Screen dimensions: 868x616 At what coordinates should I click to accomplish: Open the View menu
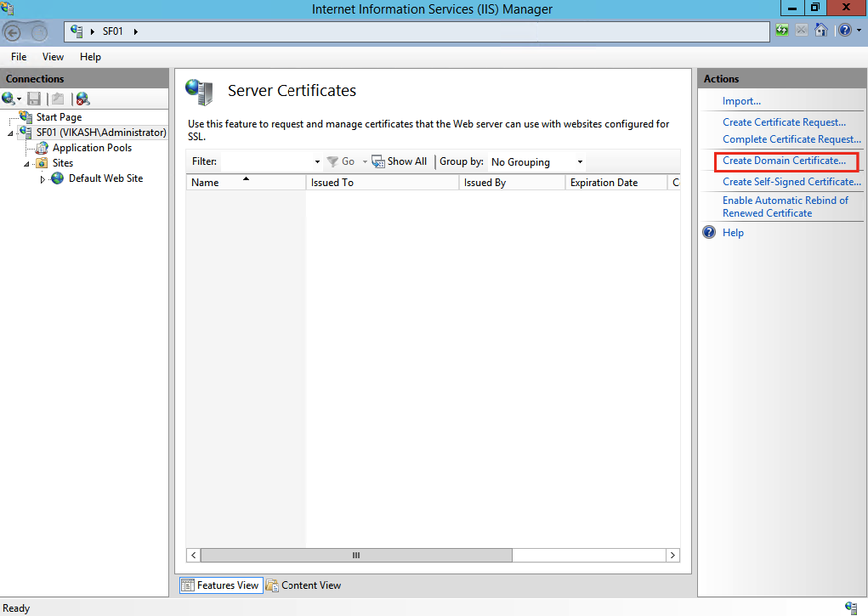pyautogui.click(x=54, y=56)
